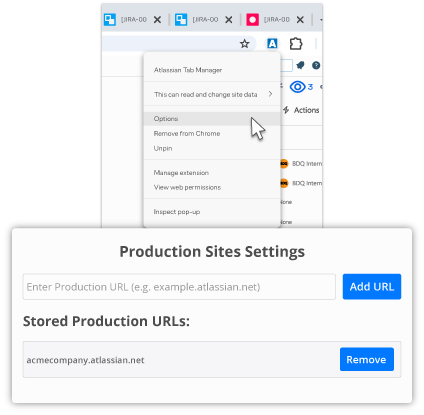Image resolution: width=424 pixels, height=415 pixels.
Task: Select the acmecompany.atlassian.net text
Action: pos(85,360)
